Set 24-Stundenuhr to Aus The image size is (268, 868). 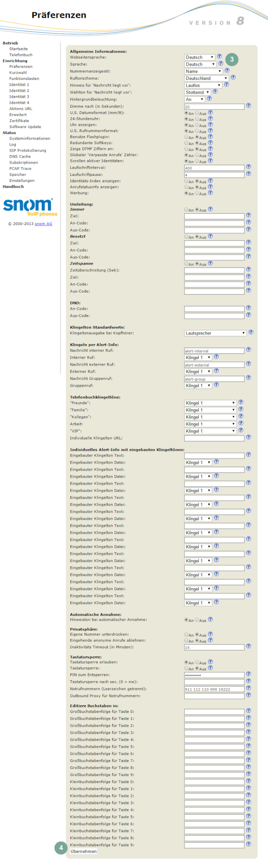pos(197,119)
